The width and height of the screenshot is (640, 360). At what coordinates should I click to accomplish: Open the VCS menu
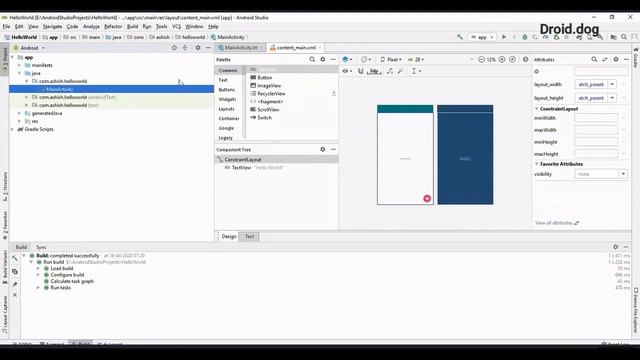tap(176, 27)
